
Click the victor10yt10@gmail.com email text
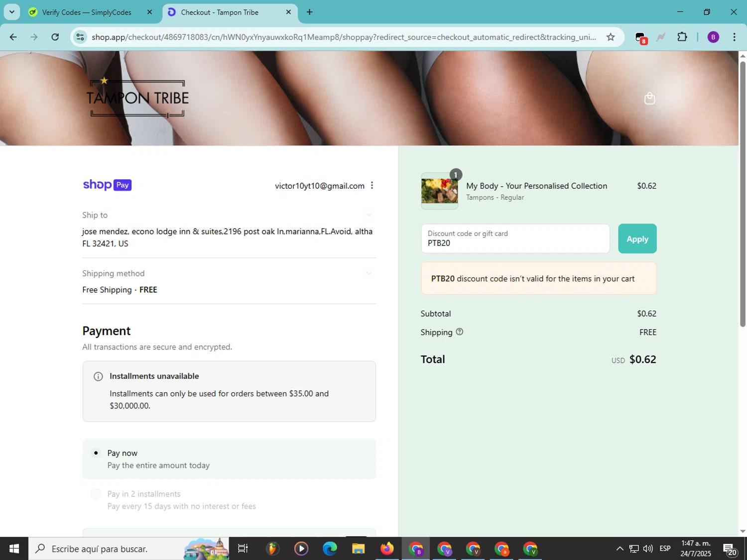pos(320,186)
